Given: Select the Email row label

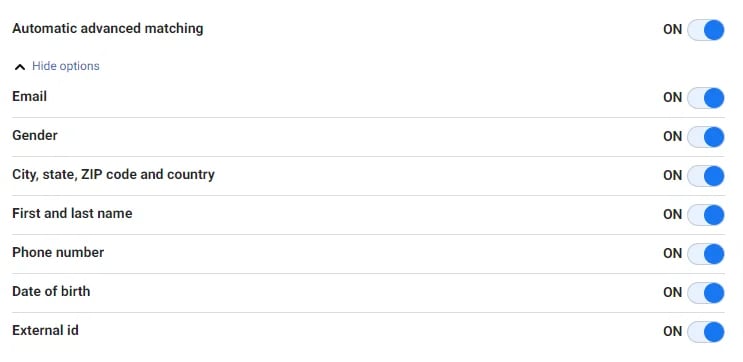Looking at the screenshot, I should tap(29, 97).
